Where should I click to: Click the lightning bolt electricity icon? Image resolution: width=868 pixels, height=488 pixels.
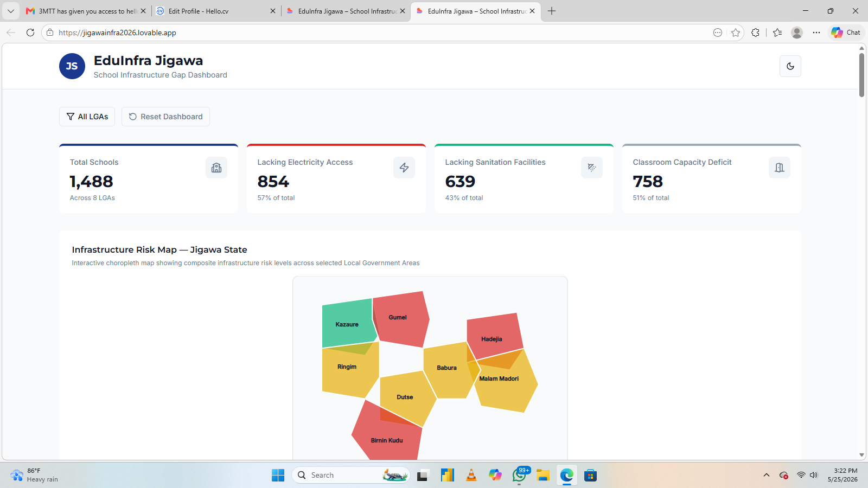[x=404, y=168]
